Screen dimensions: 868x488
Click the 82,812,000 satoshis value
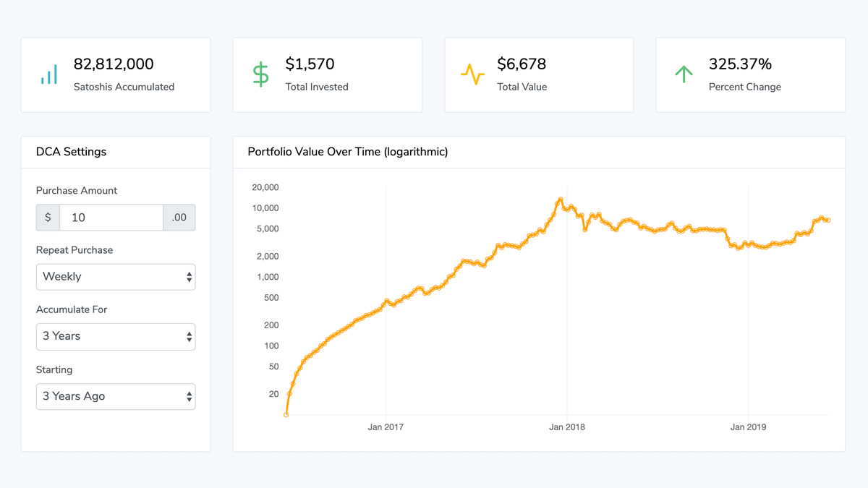(x=114, y=64)
